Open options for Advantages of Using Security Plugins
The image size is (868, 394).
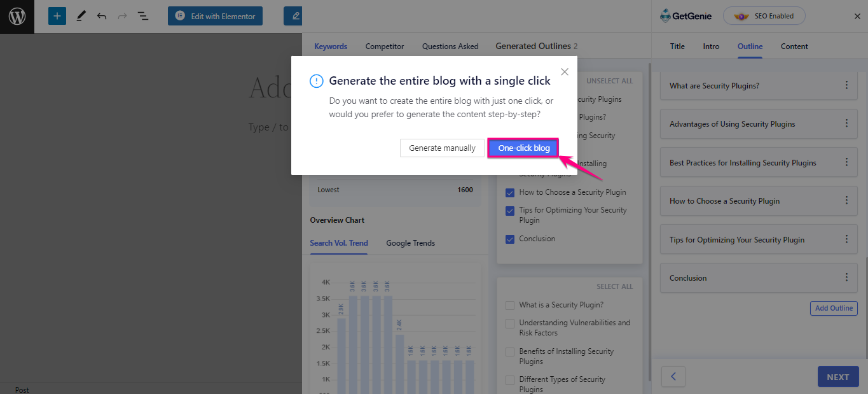point(846,123)
